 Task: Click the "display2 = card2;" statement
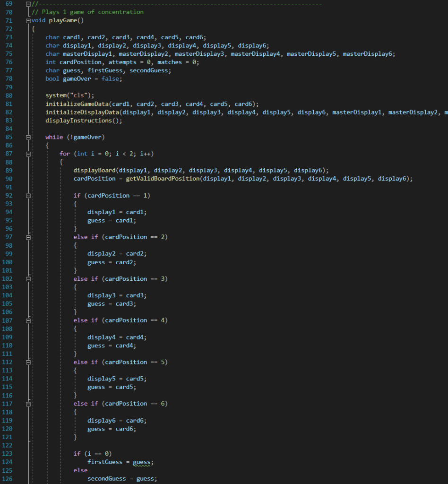117,254
